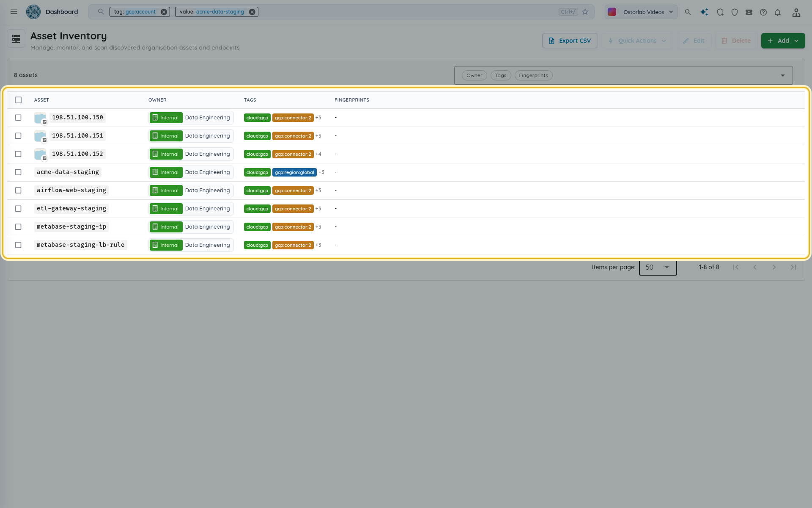Sort by the ASSET column header
The width and height of the screenshot is (812, 508).
click(41, 100)
